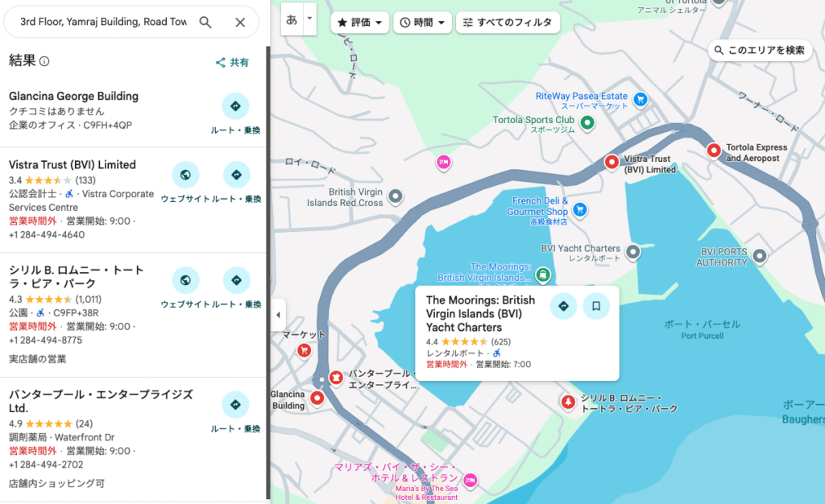Get directions to Vistra Trust (BVI) Limited
The width and height of the screenshot is (825, 504).
pos(236,175)
